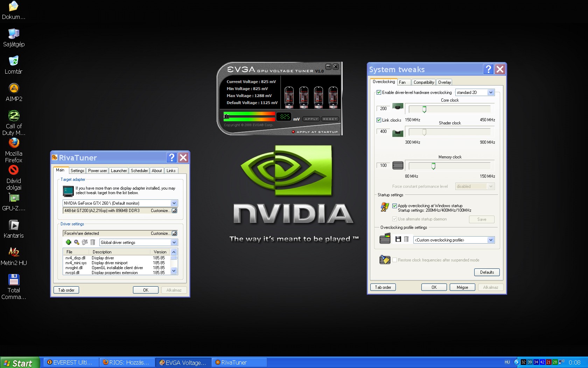This screenshot has height=368, width=588.
Task: Click the shader clock chip icon
Action: (x=398, y=133)
